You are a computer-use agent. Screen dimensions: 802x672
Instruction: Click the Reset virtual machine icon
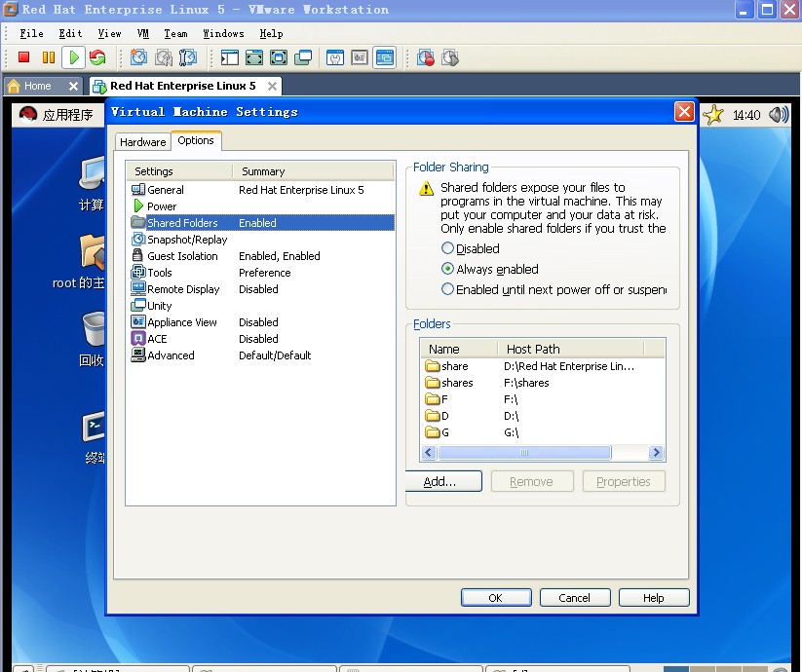coord(97,58)
